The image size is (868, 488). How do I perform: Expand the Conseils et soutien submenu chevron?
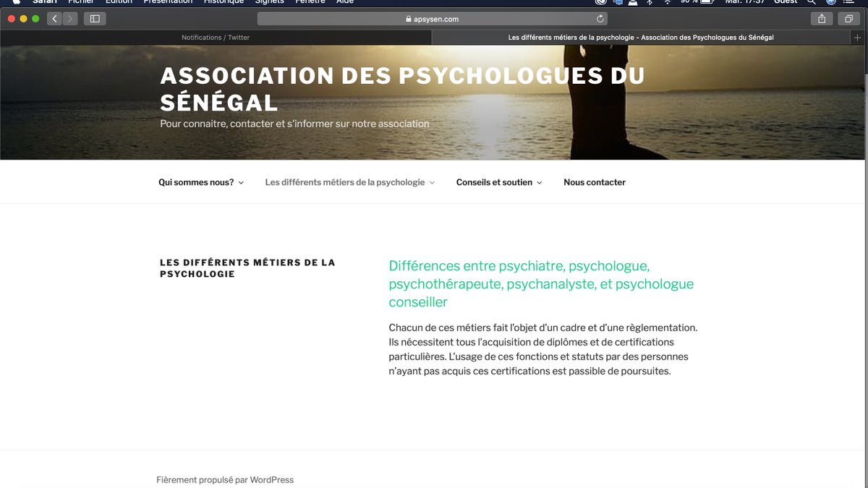(539, 183)
